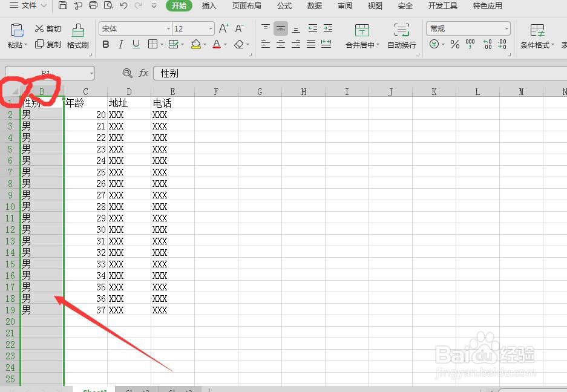
Task: Click the increase indent icon
Action: click(328, 28)
